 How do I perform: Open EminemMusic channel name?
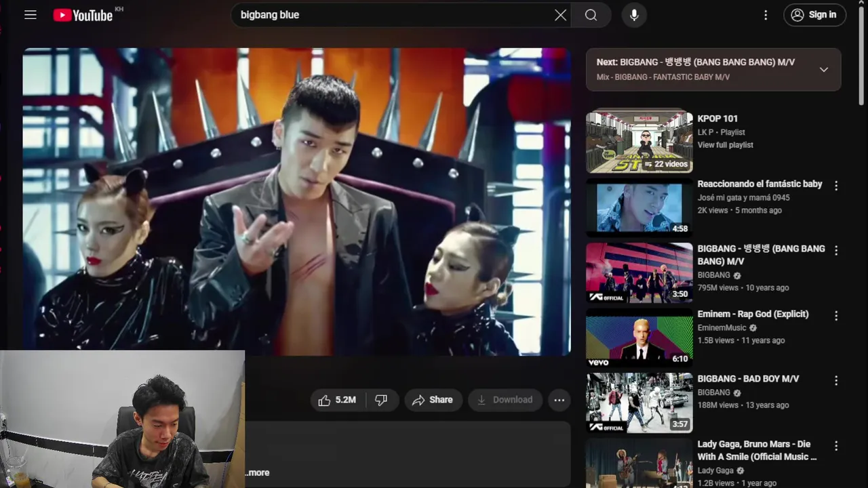[x=722, y=327]
